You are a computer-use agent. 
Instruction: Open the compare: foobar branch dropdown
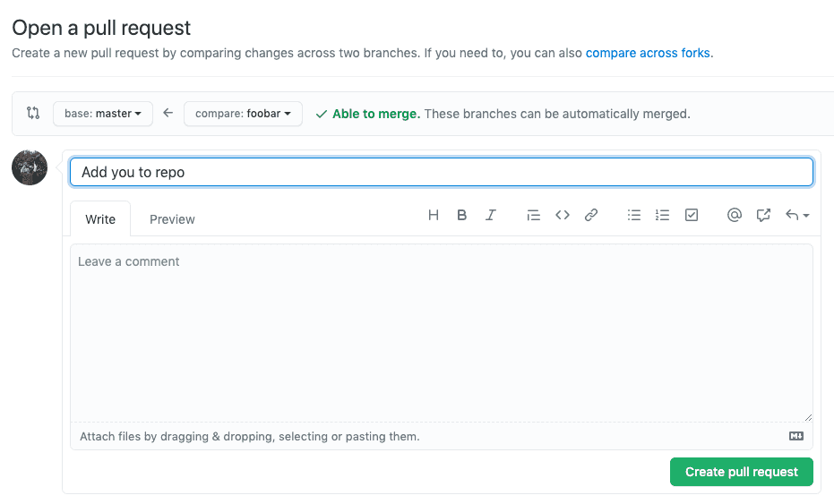tap(243, 114)
